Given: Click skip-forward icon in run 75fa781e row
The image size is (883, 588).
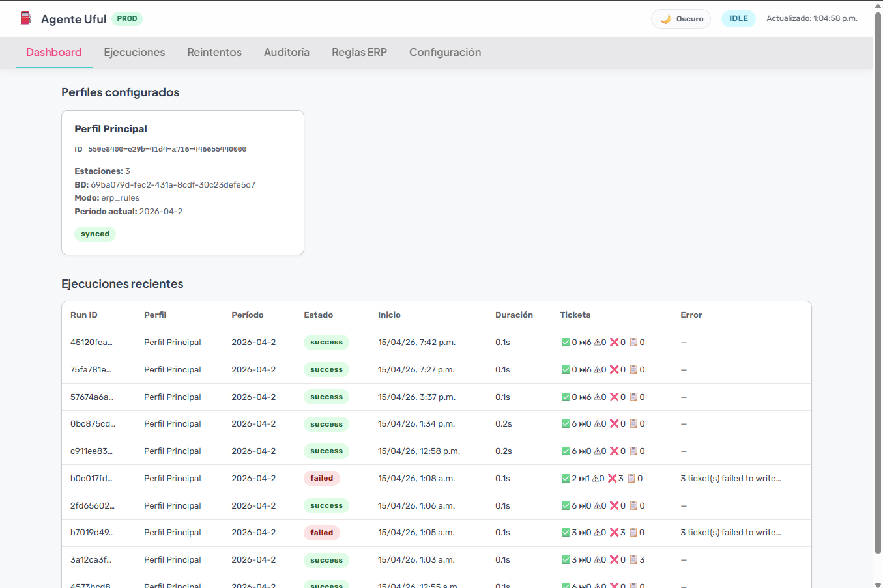Looking at the screenshot, I should 583,370.
